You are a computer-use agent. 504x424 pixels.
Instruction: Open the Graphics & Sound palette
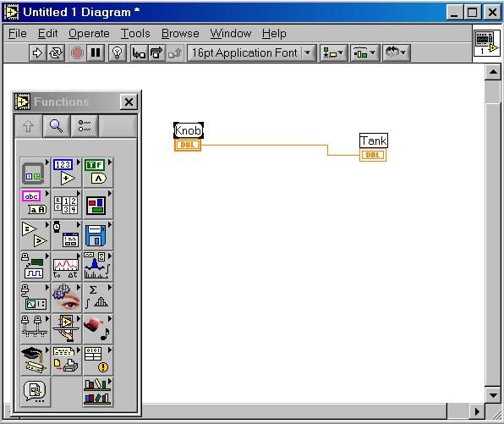coord(97,328)
